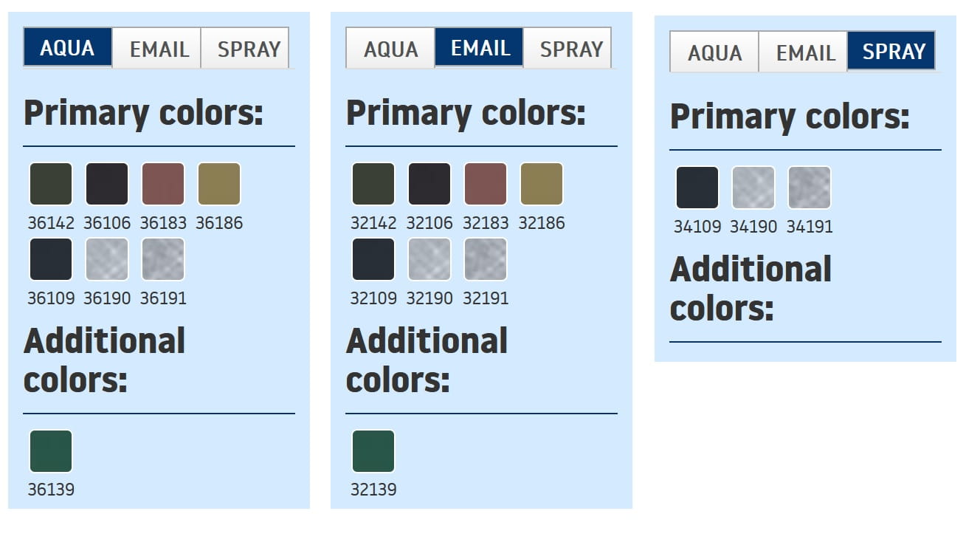
Task: Click the metallic gray swatch 32190
Action: [429, 259]
